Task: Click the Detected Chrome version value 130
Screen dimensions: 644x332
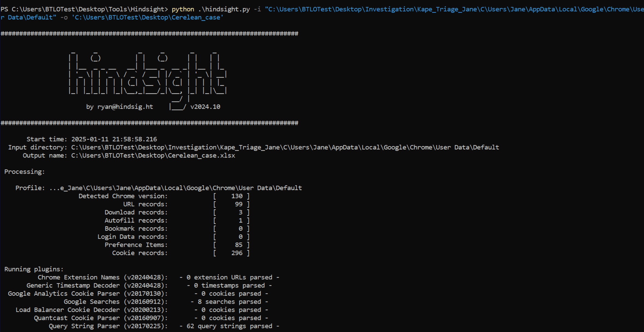Action: click(237, 196)
